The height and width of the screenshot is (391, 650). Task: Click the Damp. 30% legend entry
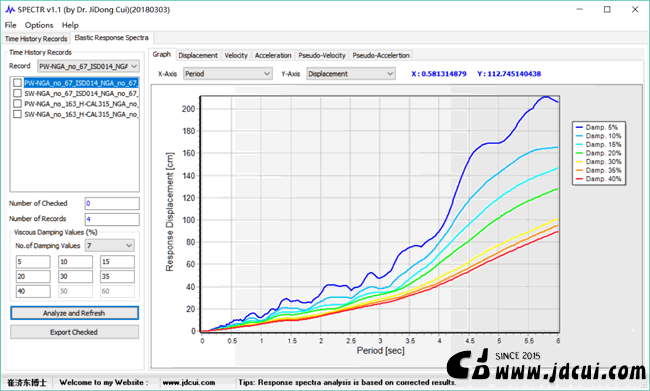[x=599, y=162]
